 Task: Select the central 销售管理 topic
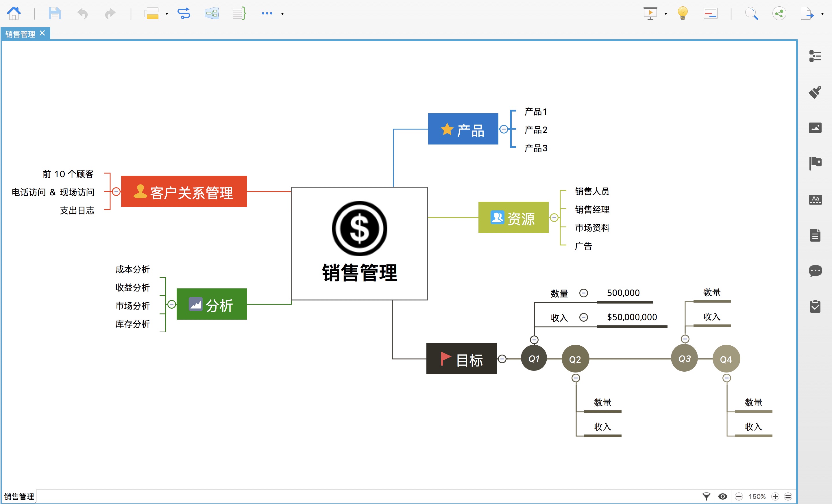359,243
